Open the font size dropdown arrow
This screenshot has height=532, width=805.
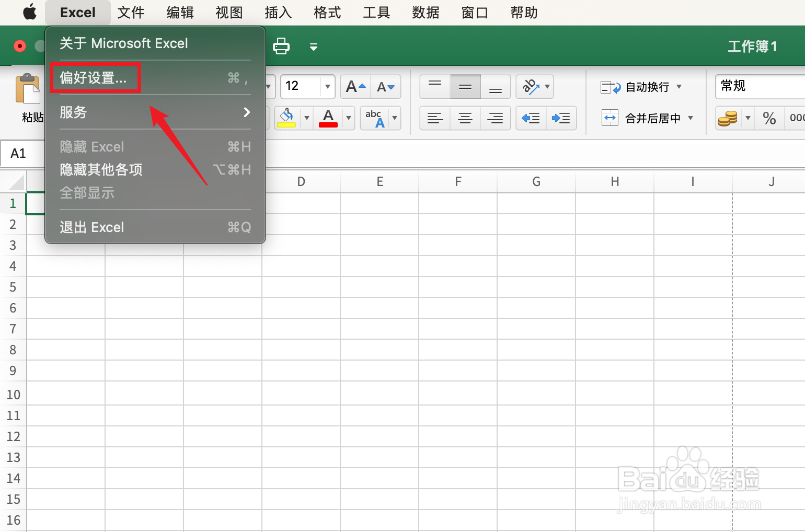(x=328, y=87)
